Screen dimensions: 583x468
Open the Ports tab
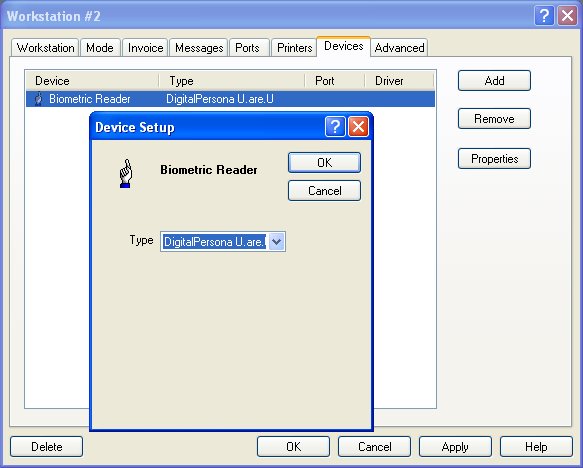click(x=248, y=48)
